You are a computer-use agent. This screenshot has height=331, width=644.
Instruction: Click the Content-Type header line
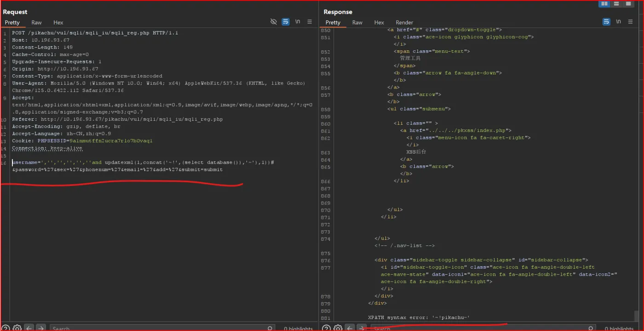87,76
